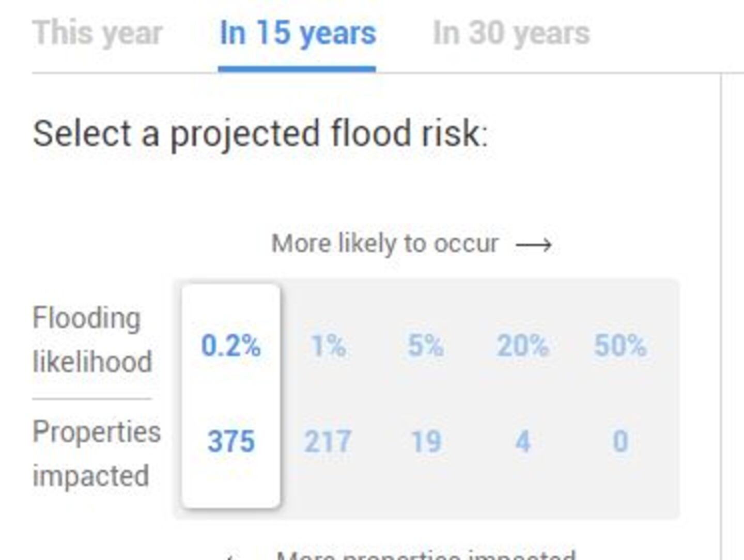Select the 20% flooding likelihood option

[x=522, y=346]
